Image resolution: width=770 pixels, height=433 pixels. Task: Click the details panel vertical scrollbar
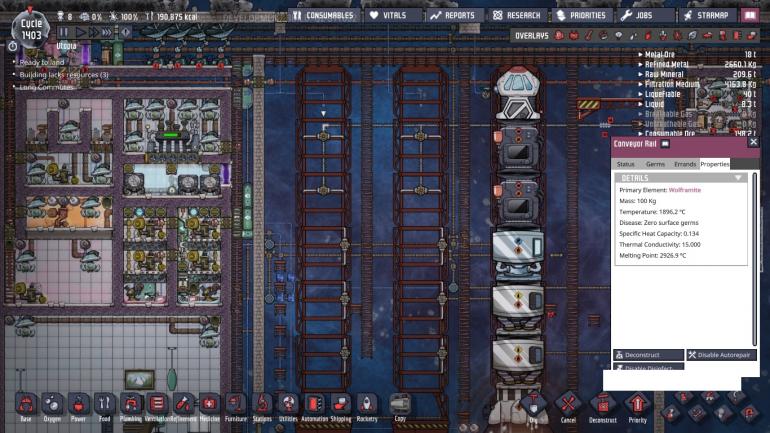(754, 259)
